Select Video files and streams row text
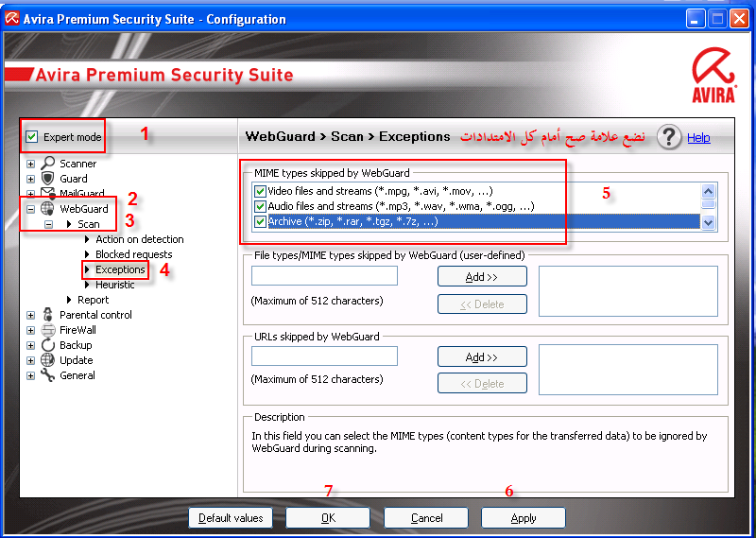Screen dimensions: 756x538 coord(381,191)
